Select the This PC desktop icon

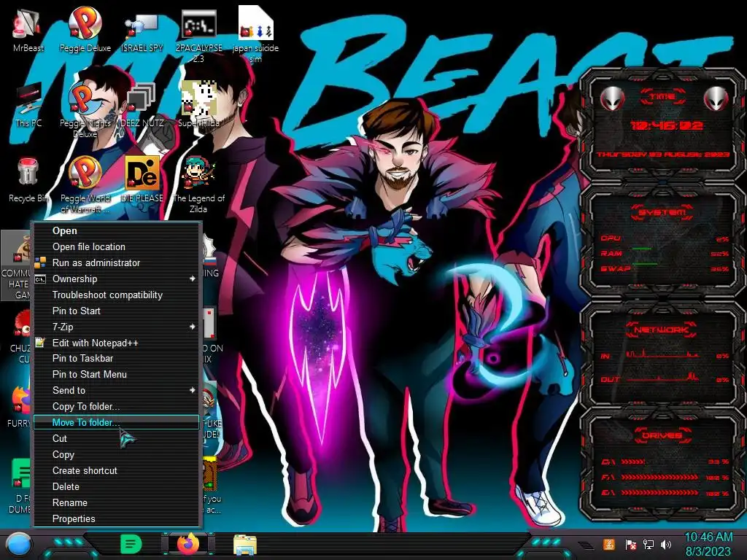(x=28, y=105)
